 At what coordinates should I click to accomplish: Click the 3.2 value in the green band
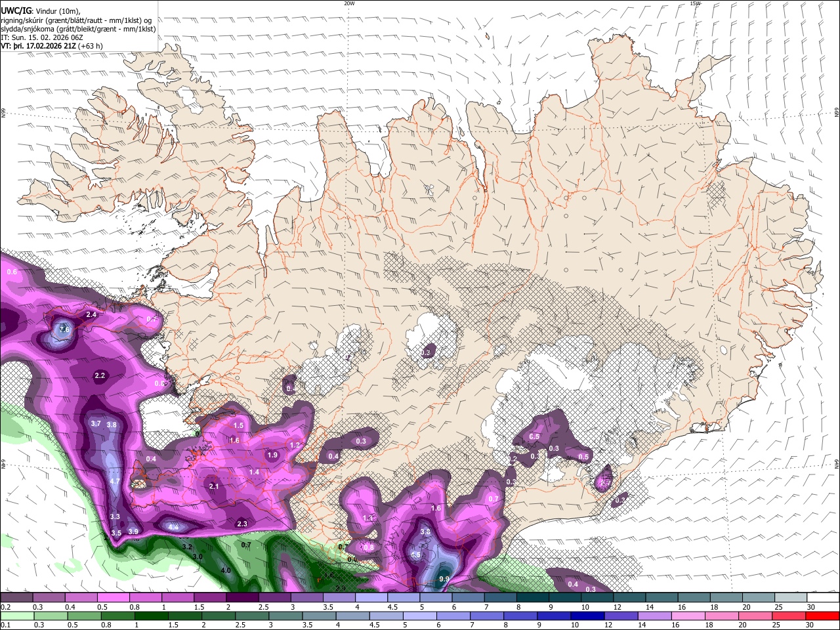pos(186,547)
